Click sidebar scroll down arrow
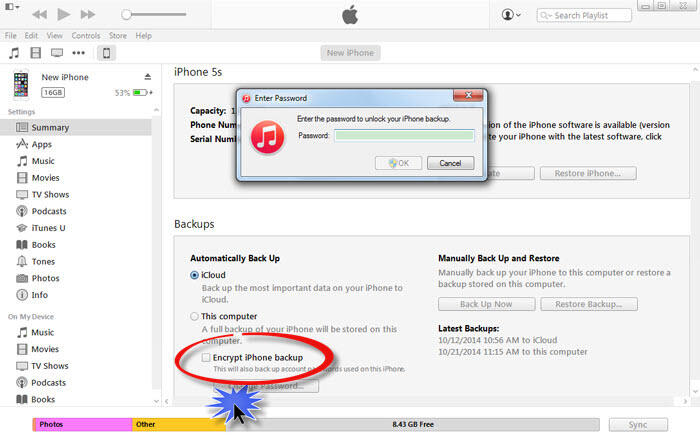The height and width of the screenshot is (442, 700). click(156, 401)
